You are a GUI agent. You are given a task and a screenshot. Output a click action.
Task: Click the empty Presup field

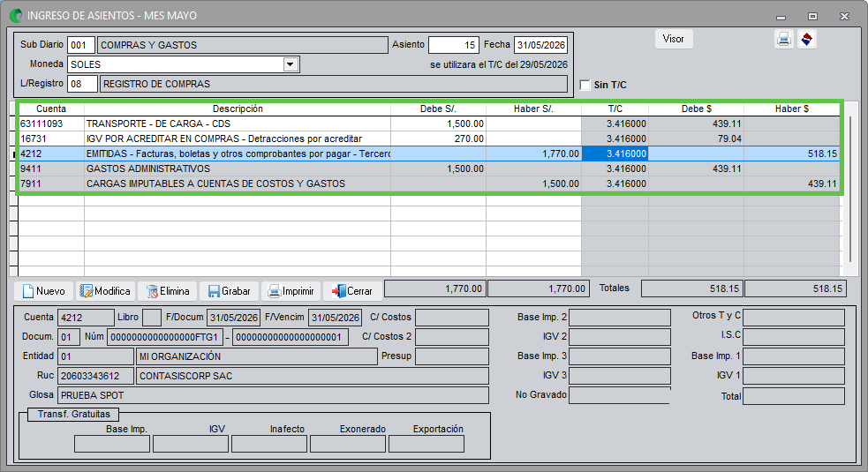[452, 356]
